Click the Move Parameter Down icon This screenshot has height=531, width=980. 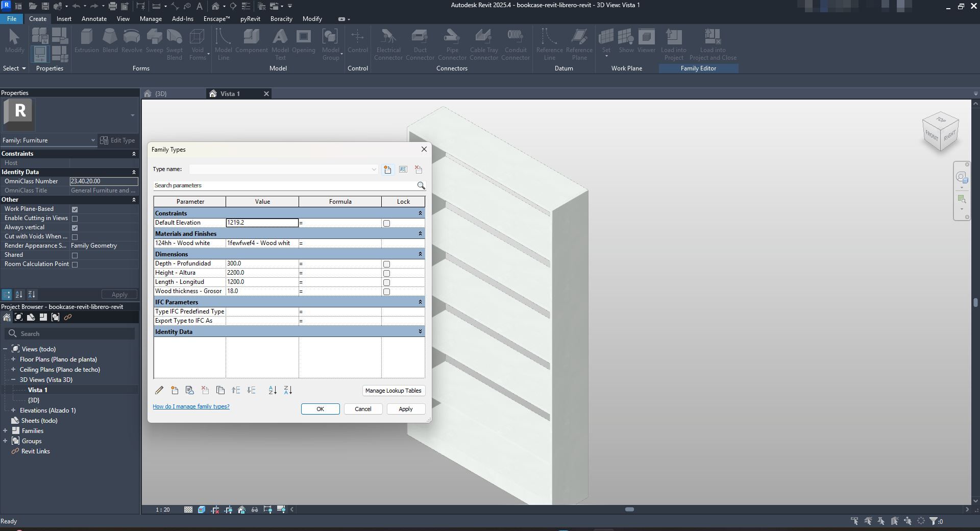(251, 390)
